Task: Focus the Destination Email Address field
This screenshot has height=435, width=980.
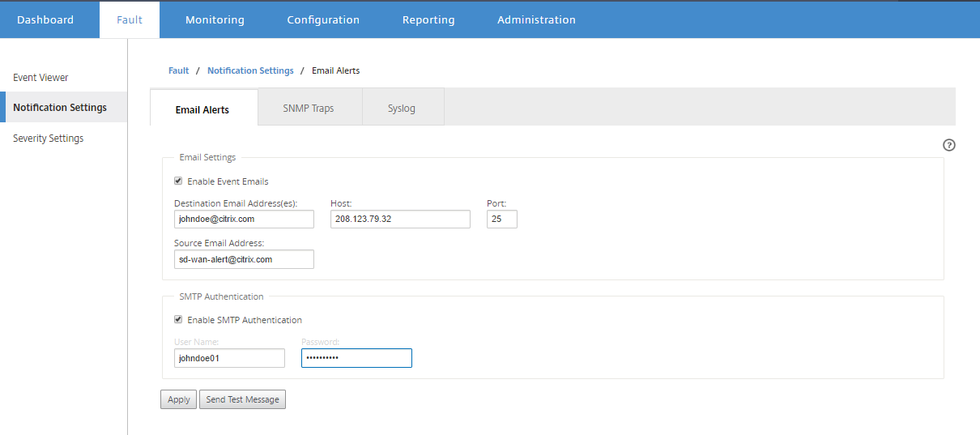Action: pos(244,219)
